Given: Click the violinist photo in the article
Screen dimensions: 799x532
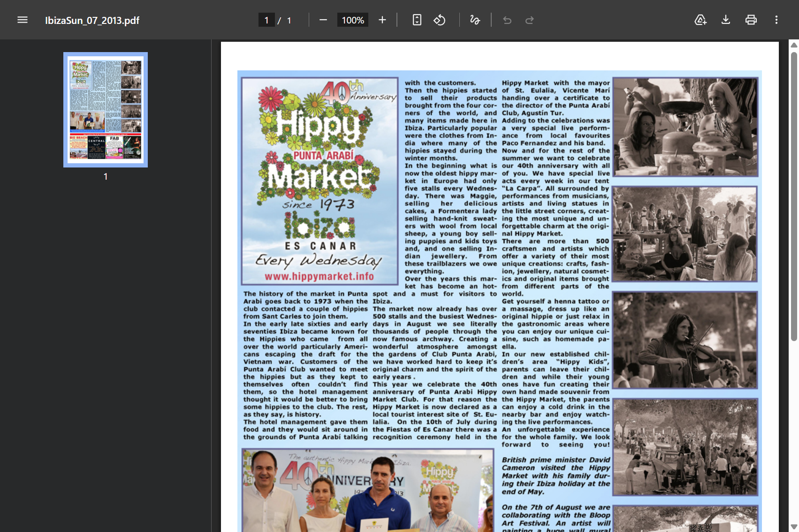Looking at the screenshot, I should tap(685, 340).
